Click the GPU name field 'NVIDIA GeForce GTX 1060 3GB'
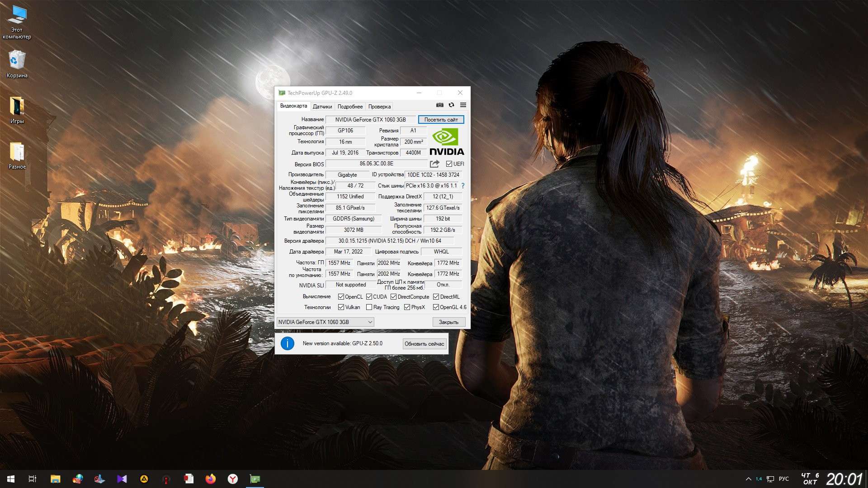The width and height of the screenshot is (868, 488). pos(370,120)
